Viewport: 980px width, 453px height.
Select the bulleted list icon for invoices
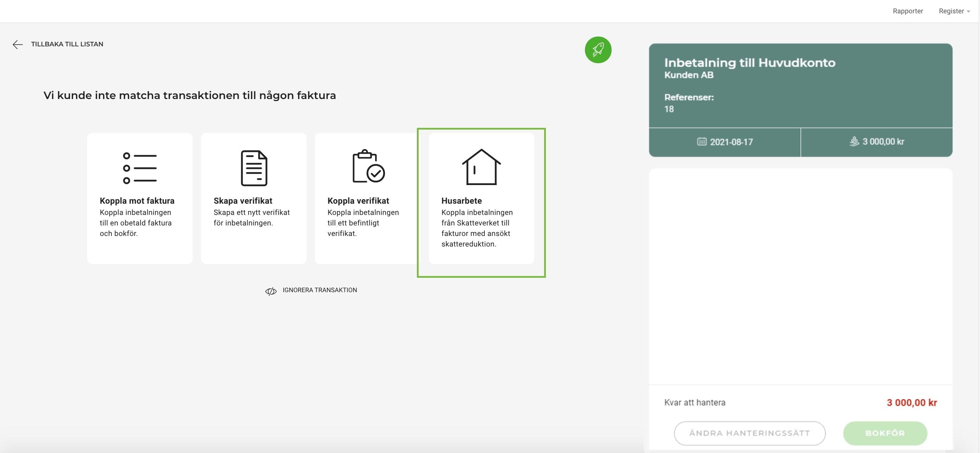click(140, 168)
